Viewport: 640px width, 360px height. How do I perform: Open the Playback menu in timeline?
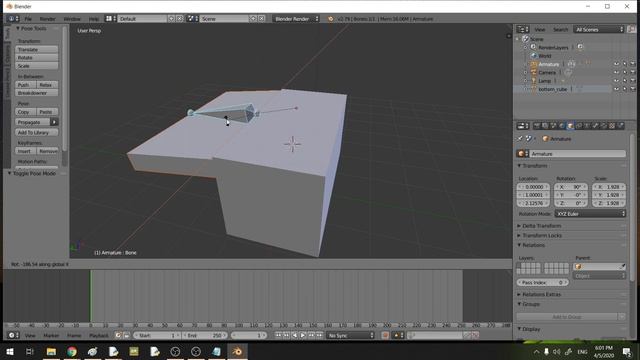coord(99,335)
